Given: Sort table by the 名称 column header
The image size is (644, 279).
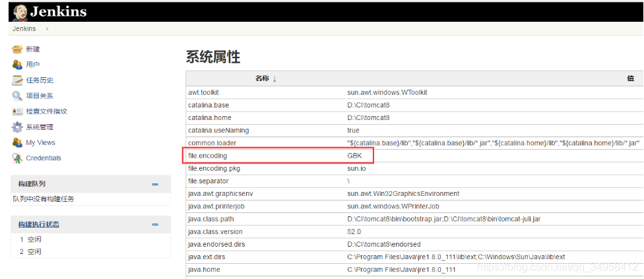Looking at the screenshot, I should (266, 78).
